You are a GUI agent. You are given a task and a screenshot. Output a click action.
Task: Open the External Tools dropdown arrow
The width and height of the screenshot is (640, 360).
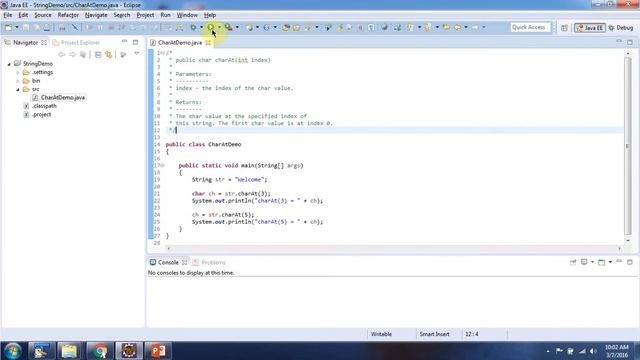(237, 27)
